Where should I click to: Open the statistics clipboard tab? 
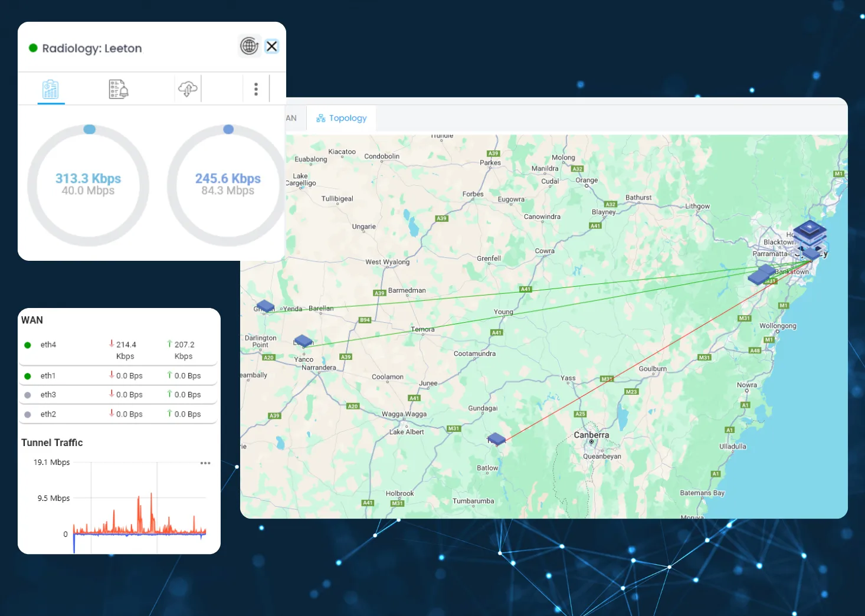(51, 89)
